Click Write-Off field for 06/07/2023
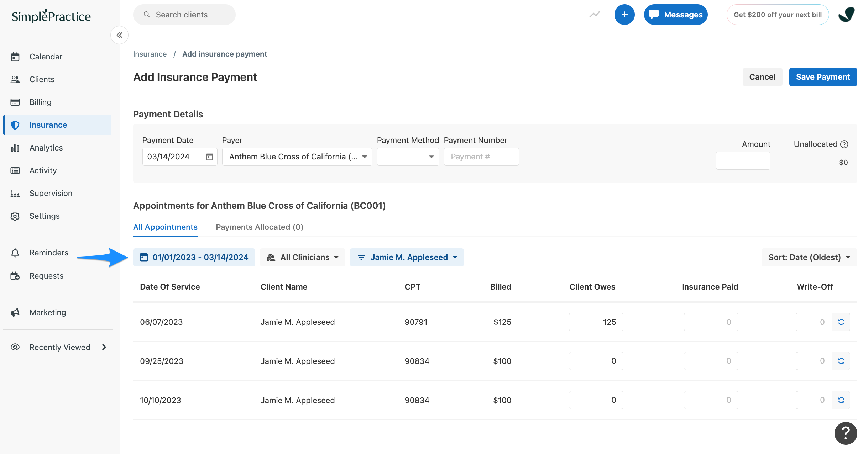Screen dimensions: 868x454 click(814, 322)
